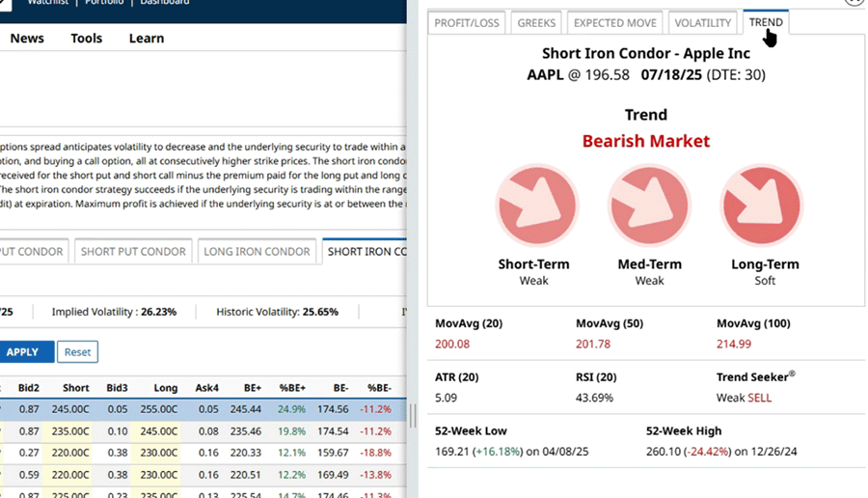Click the ATR (20) value 5.09

[447, 398]
